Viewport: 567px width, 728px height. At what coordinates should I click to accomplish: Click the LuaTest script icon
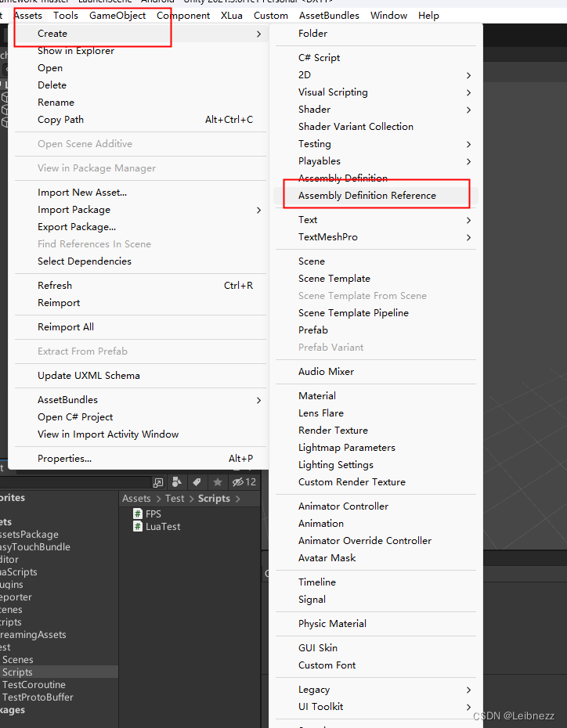[138, 526]
